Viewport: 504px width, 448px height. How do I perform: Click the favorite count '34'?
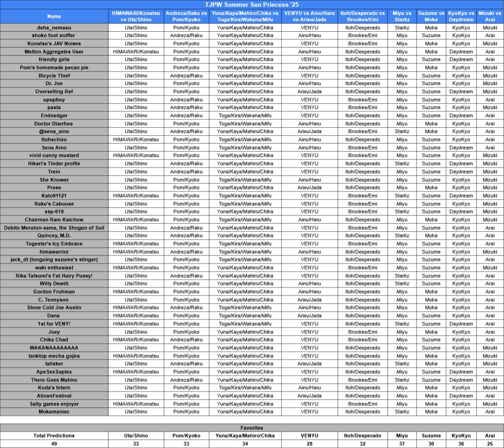[x=245, y=443]
